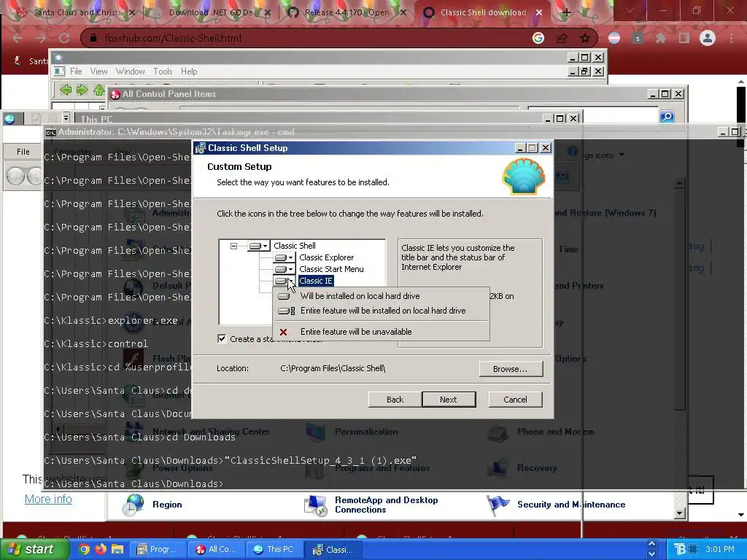This screenshot has height=560, width=747.
Task: Open Security and Maintenance control panel item
Action: point(557,505)
